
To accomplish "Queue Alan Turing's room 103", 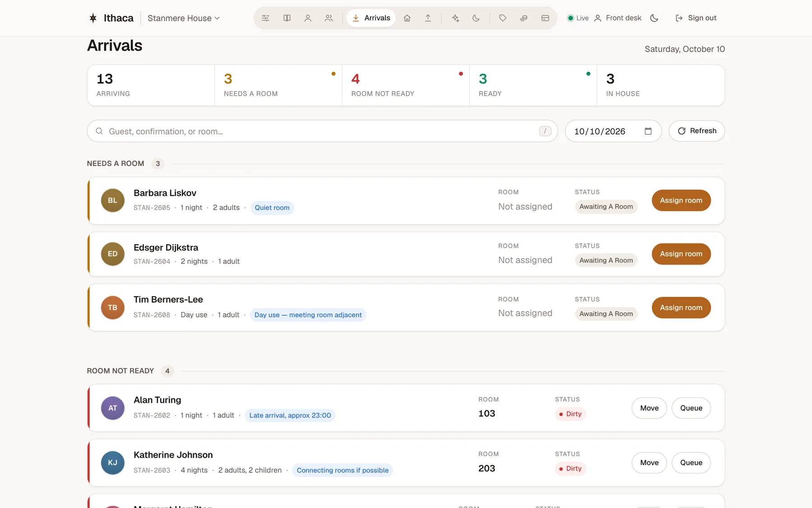I will tap(691, 408).
